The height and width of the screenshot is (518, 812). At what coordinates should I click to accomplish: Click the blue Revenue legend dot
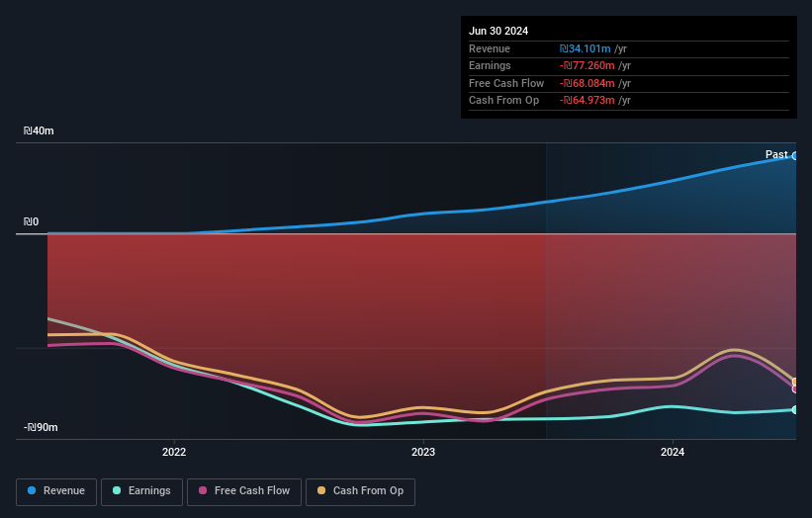[x=32, y=490]
